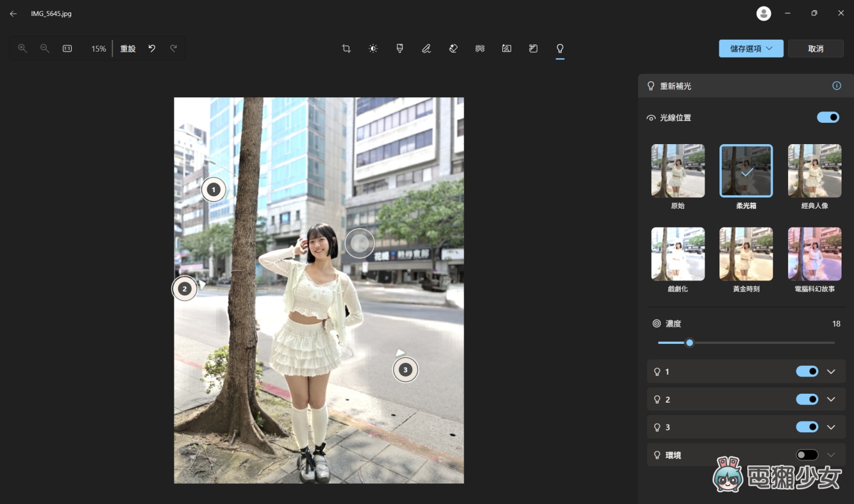
Task: Click the lightbulb icon beside 環境
Action: point(657,455)
